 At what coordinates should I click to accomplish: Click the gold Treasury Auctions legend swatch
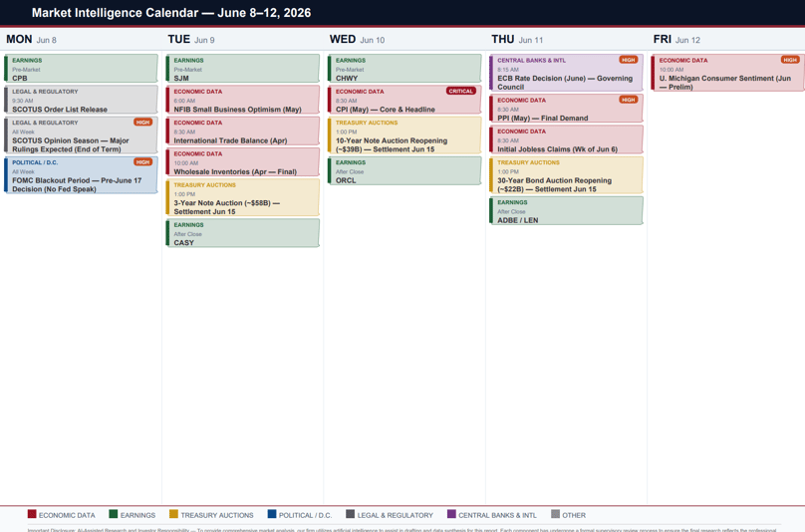(173, 514)
